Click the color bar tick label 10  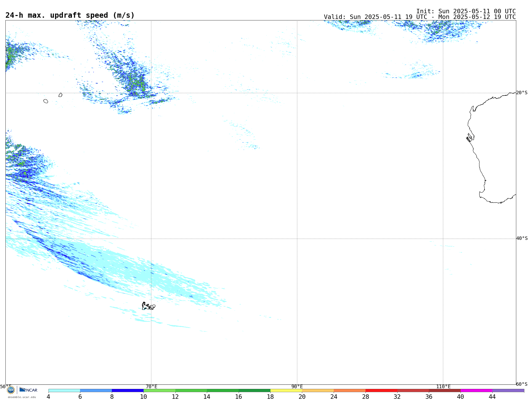(144, 397)
